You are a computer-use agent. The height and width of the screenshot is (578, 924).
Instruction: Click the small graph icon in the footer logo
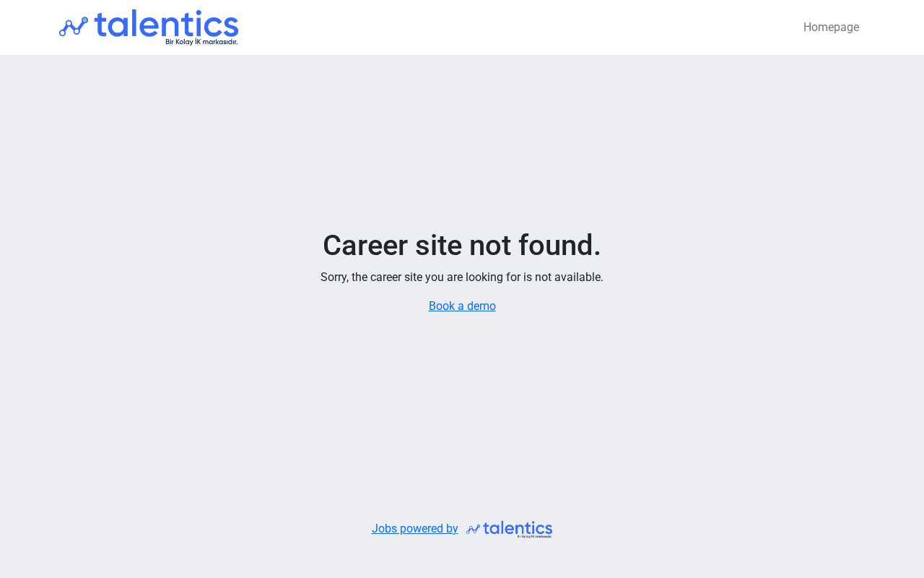coord(473,530)
